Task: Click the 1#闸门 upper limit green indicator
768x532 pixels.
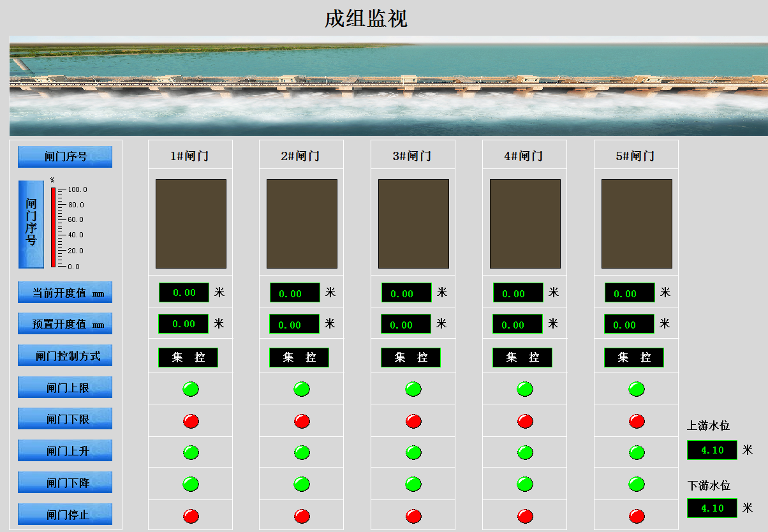Action: 191,388
